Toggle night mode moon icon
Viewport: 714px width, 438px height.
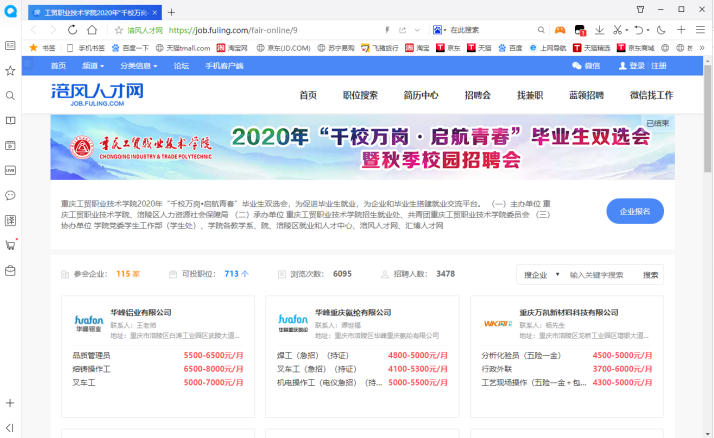coord(661,30)
